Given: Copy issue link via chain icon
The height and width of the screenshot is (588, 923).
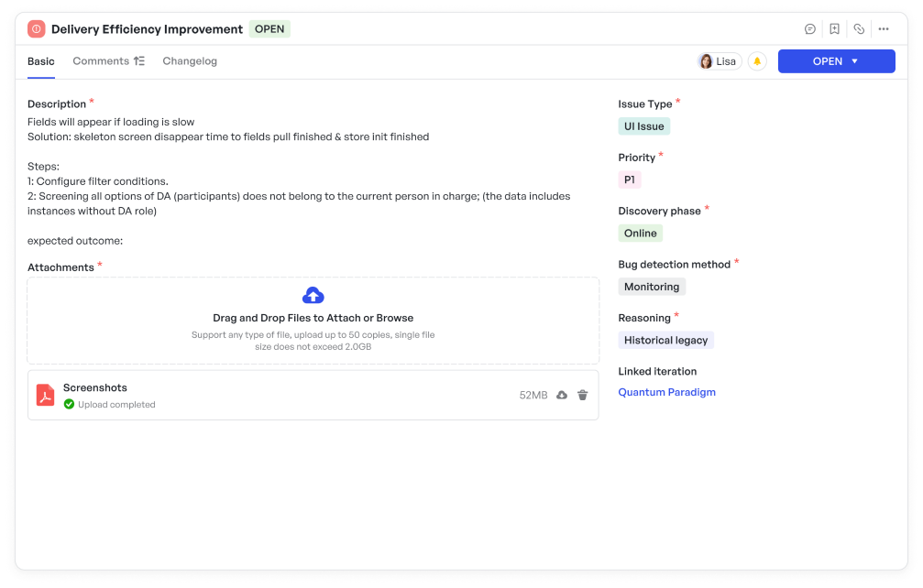Looking at the screenshot, I should (x=859, y=29).
